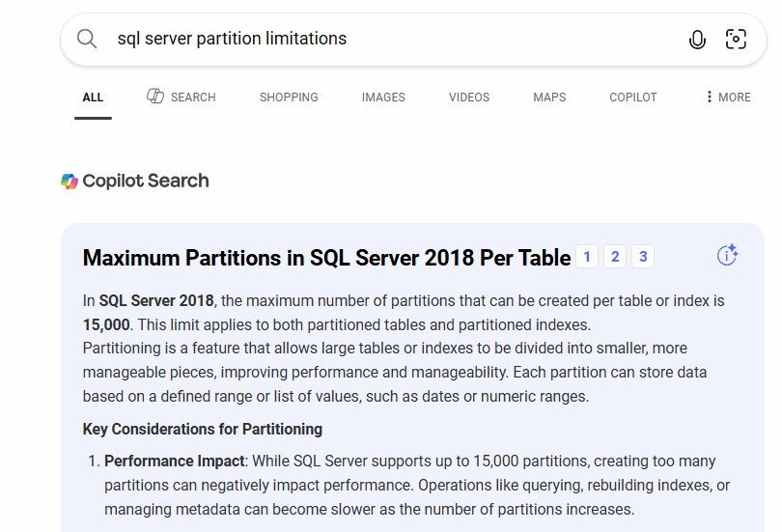Go to the Maps tab

click(549, 98)
